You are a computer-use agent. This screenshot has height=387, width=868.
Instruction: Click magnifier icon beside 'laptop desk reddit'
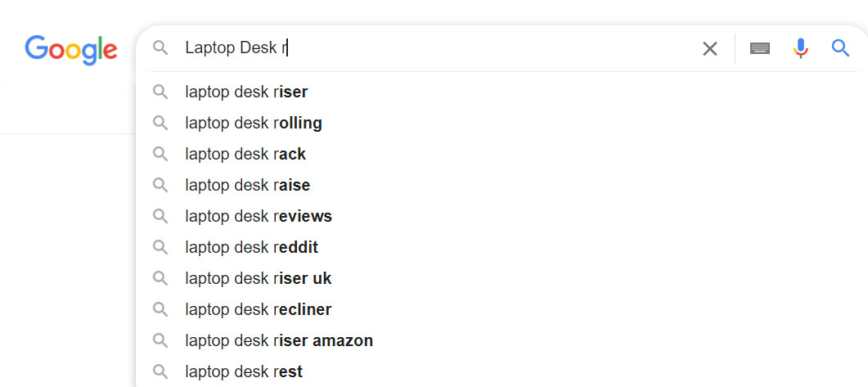tap(160, 247)
